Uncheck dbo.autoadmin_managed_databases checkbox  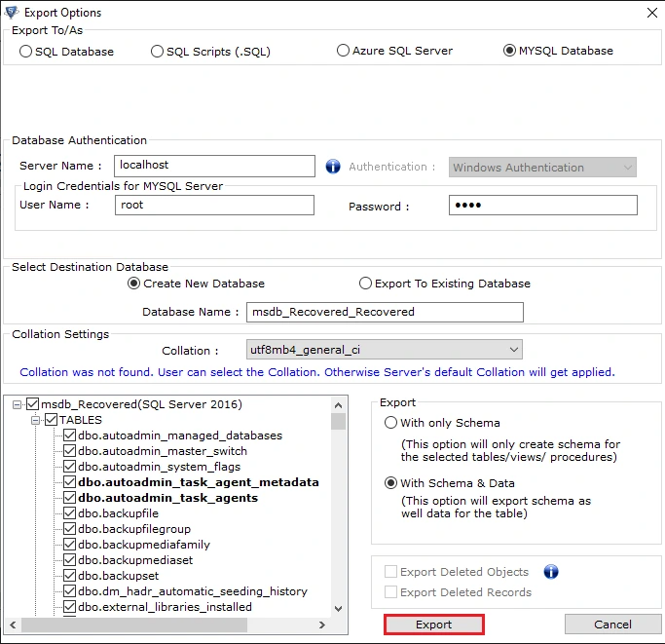tap(69, 436)
